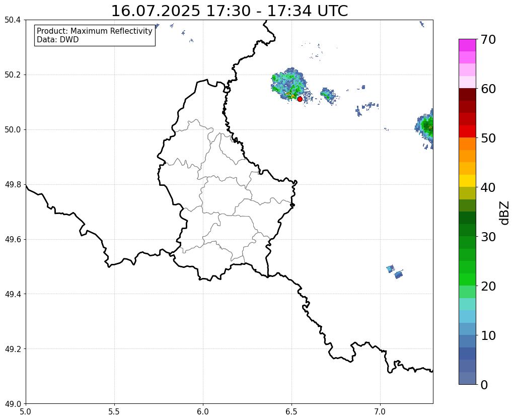Screen dimensions: 515x420
Task: Click the colorbar tick label 0
Action: pos(484,385)
